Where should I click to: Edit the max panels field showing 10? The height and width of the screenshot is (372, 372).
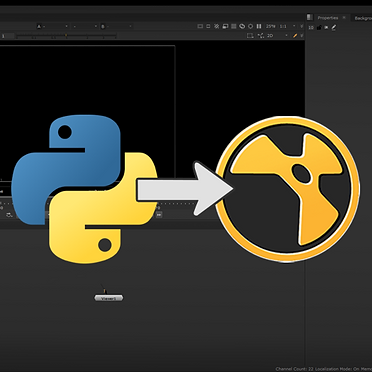311,28
